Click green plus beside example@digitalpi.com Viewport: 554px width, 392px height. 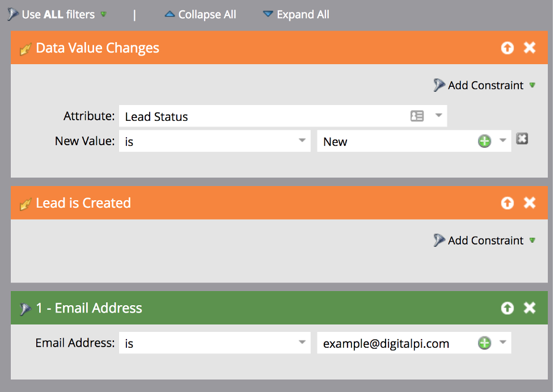tap(484, 343)
